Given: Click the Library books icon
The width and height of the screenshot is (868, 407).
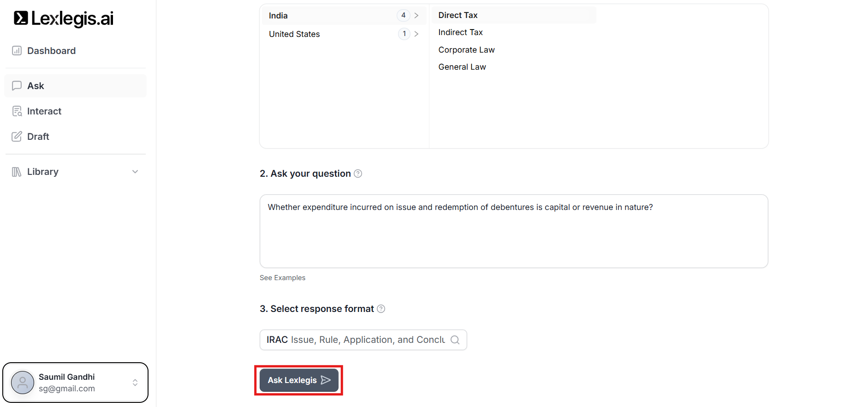Looking at the screenshot, I should tap(17, 172).
